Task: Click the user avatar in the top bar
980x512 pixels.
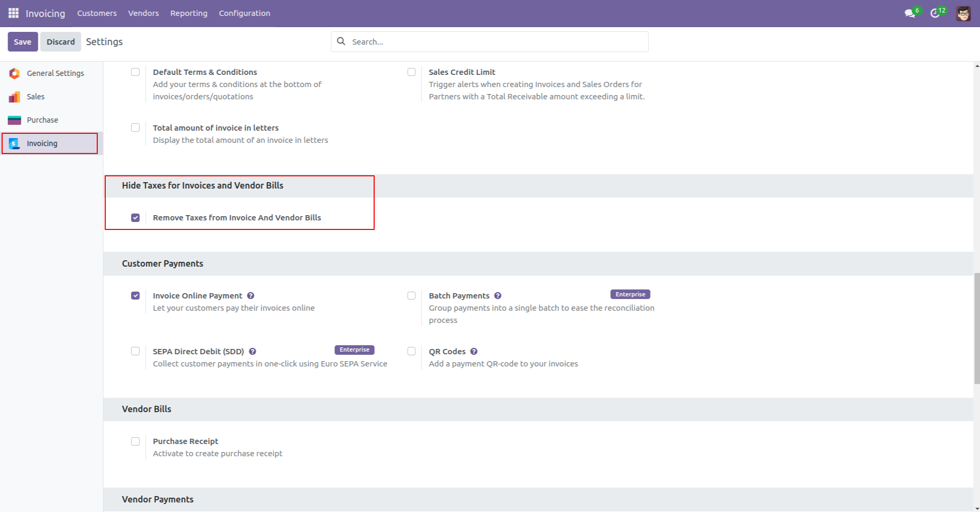Action: [963, 13]
